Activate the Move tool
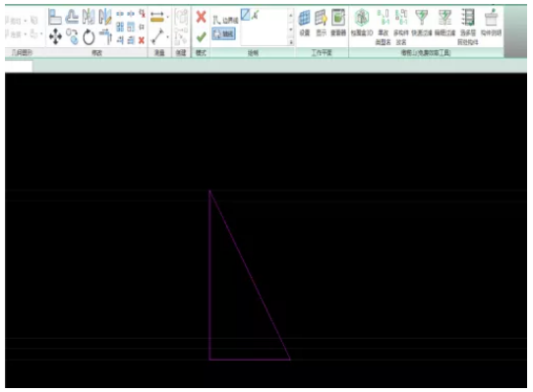The height and width of the screenshot is (392, 533). [x=55, y=36]
